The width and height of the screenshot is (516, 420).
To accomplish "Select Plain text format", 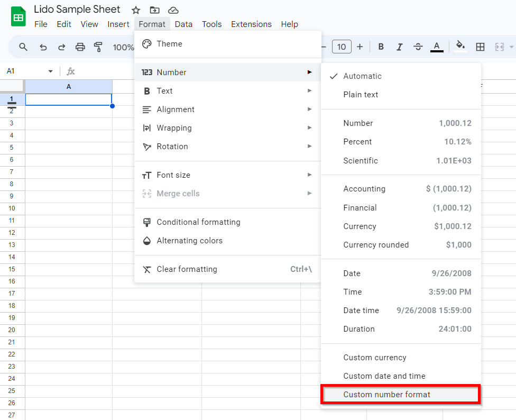I will 401,95.
